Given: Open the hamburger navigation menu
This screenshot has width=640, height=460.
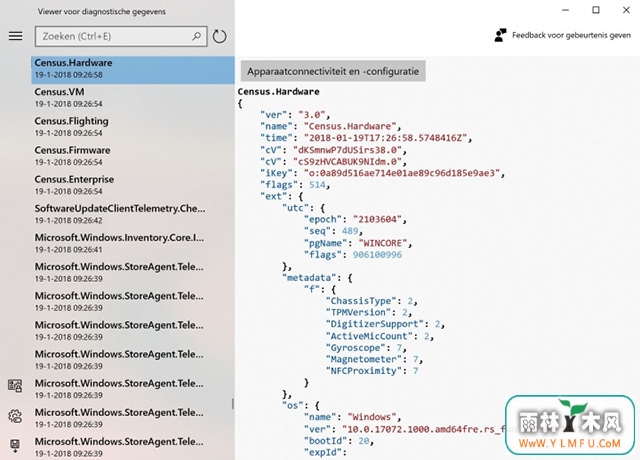Looking at the screenshot, I should click(x=16, y=36).
